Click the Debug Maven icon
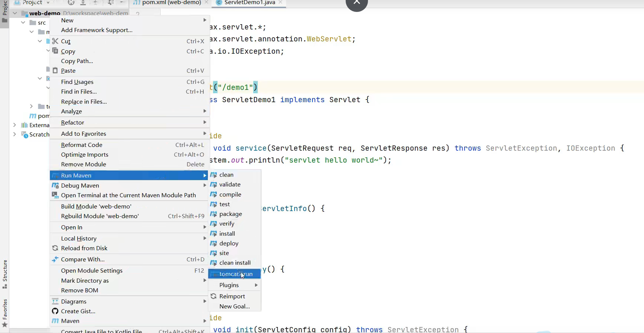644x333 pixels. 55,185
